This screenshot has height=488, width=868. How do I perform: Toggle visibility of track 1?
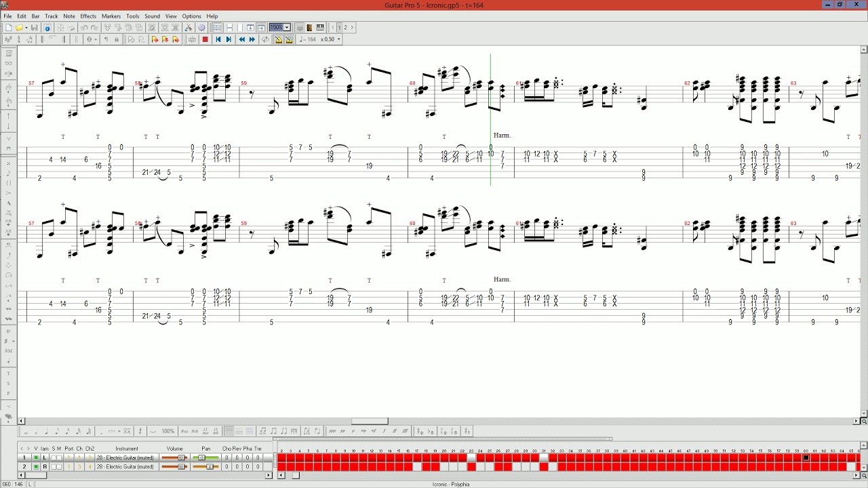pos(36,457)
